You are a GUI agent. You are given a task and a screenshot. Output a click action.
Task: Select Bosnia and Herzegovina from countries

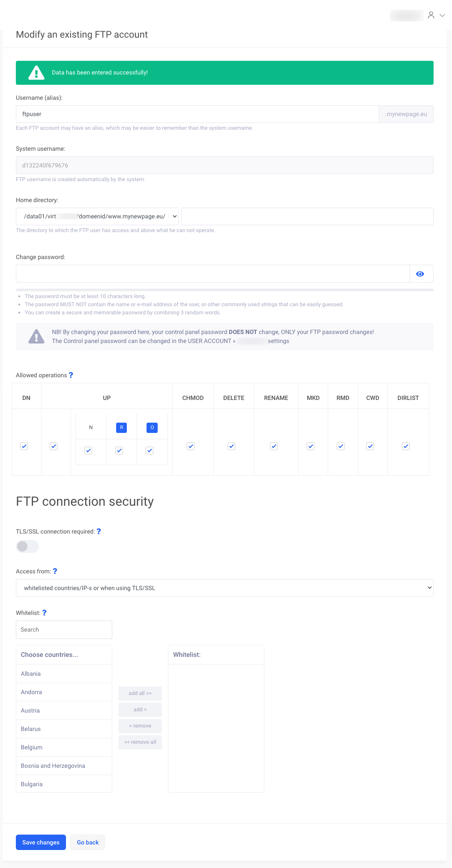[53, 766]
